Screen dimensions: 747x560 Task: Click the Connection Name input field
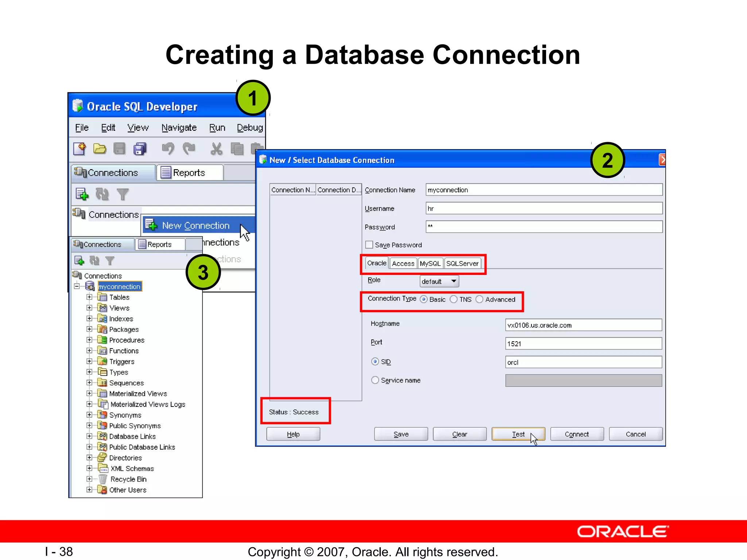[x=544, y=190]
